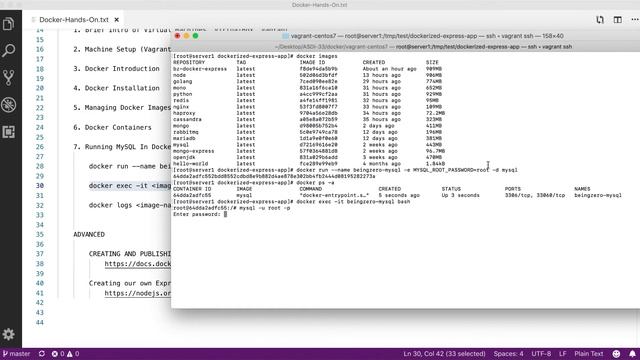Viewport: 640px width, 360px height.
Task: Change language mode from Plain Text
Action: click(589, 354)
